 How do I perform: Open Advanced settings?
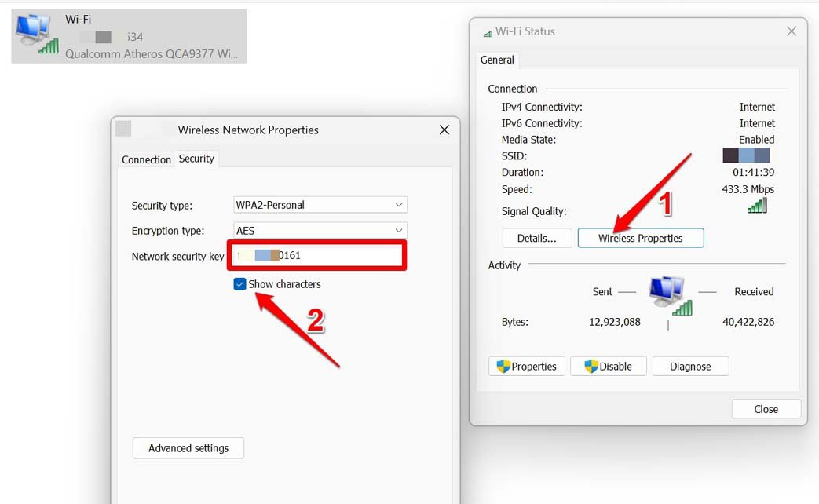(188, 448)
